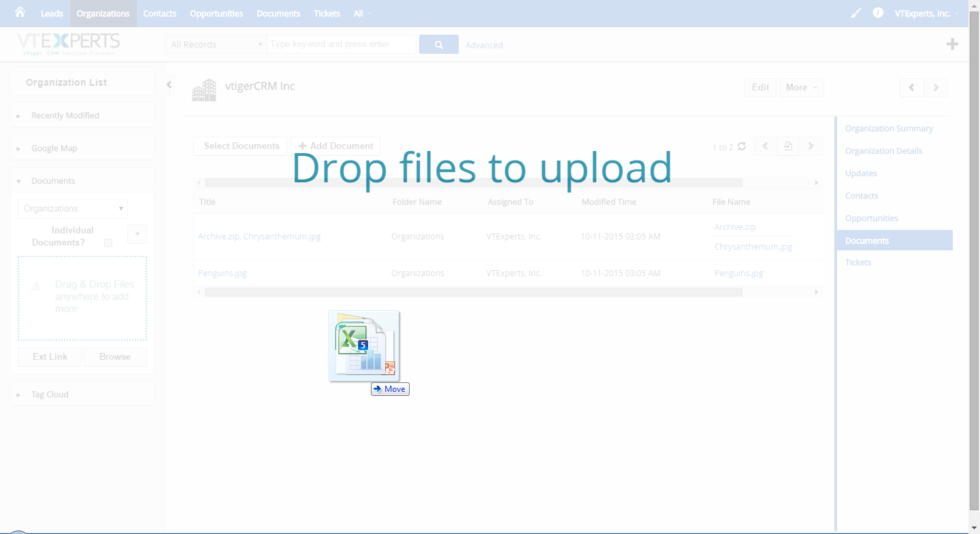Click the upper horizontal table scrollbar

(473, 183)
